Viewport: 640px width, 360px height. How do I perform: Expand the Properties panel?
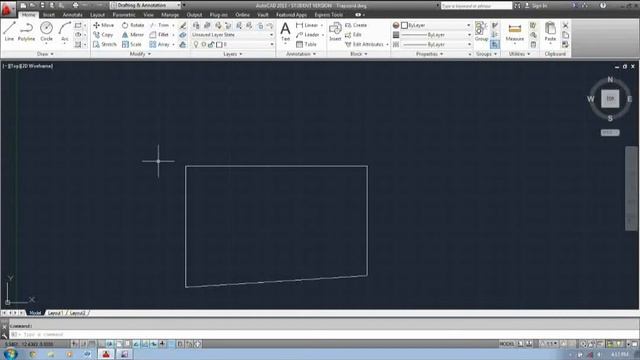tap(429, 54)
